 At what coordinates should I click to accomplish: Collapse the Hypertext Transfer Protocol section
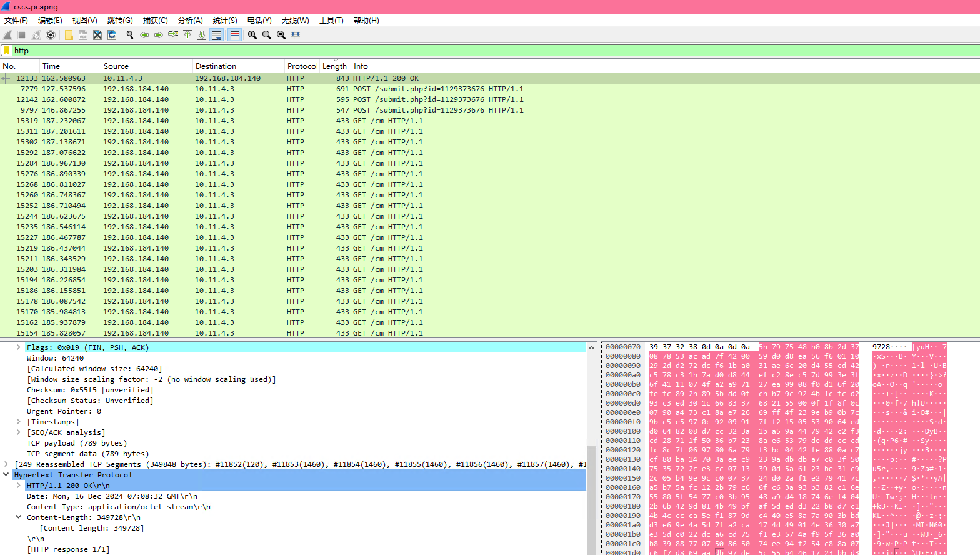click(x=6, y=475)
